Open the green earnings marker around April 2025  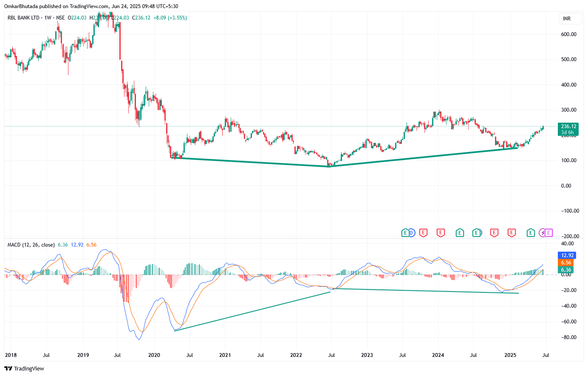(530, 233)
